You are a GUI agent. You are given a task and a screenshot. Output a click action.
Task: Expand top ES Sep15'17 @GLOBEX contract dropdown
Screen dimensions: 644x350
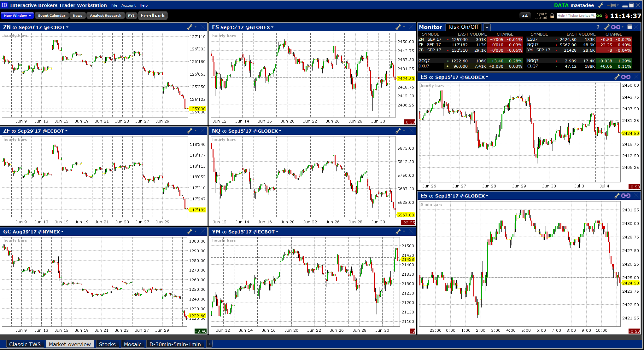click(x=272, y=27)
